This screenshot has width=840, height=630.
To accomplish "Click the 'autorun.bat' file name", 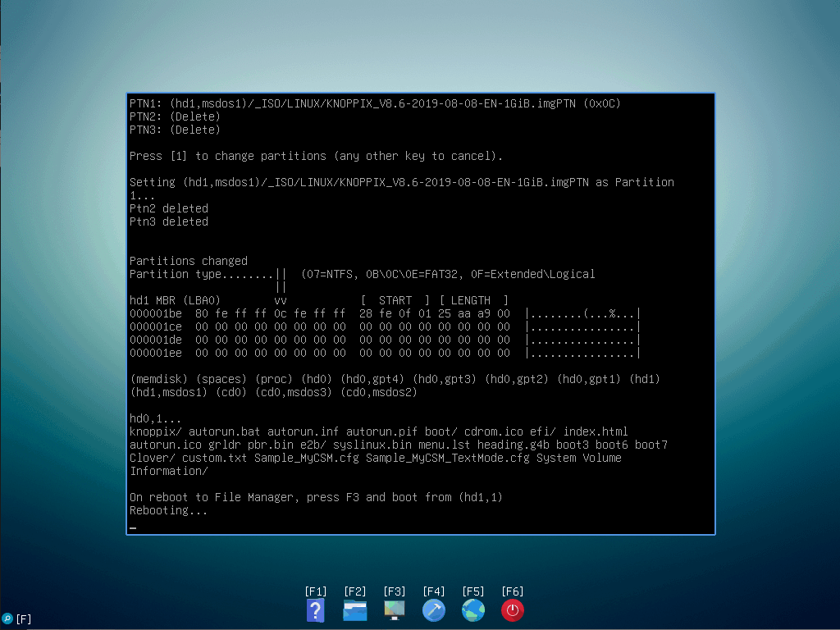I will point(225,431).
